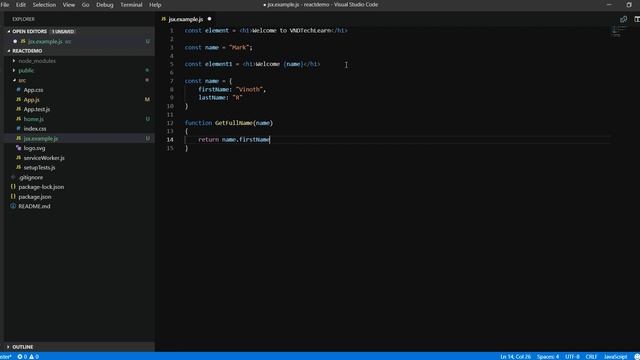The height and width of the screenshot is (360, 640).
Task: Click line number 7 in the gutter
Action: point(171,81)
